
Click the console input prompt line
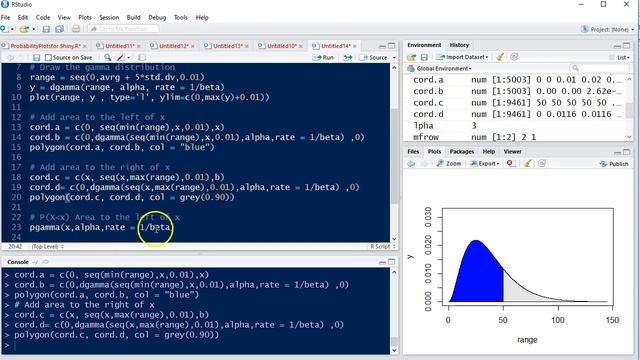196,345
